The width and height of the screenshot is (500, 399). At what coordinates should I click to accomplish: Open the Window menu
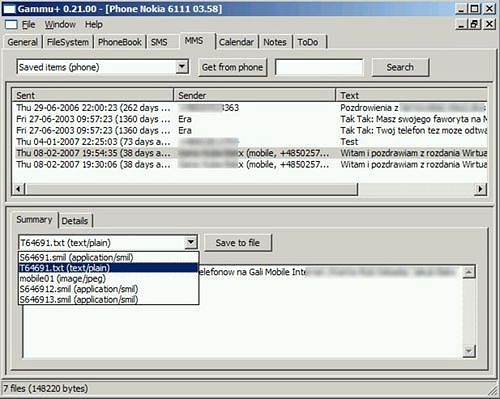tap(60, 25)
